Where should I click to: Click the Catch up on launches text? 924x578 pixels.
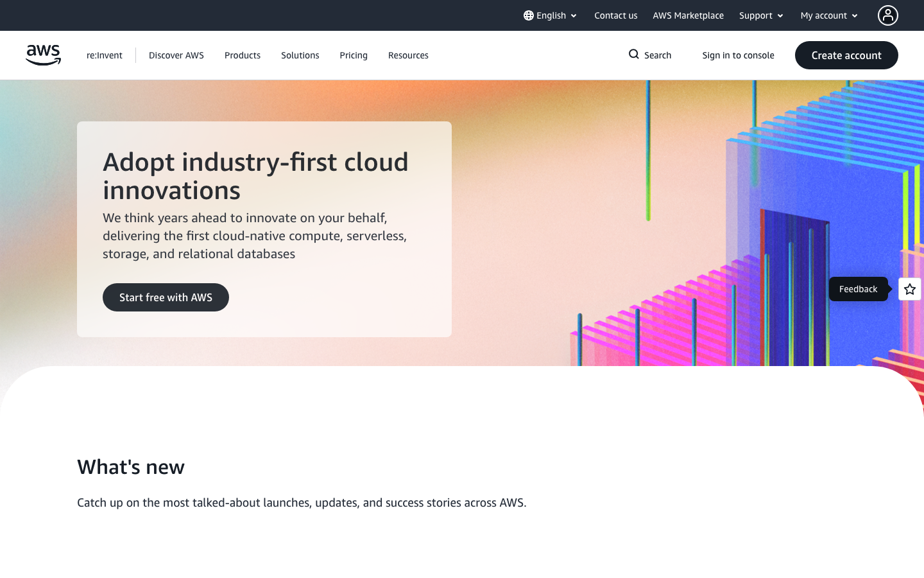pyautogui.click(x=302, y=502)
